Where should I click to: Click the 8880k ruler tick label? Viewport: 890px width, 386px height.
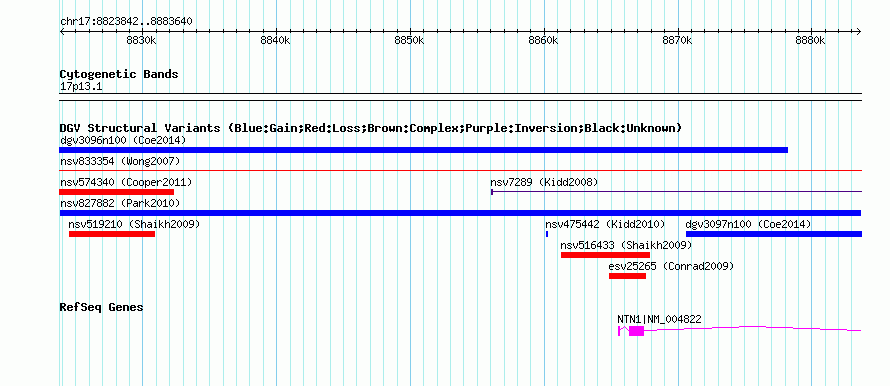[x=811, y=41]
